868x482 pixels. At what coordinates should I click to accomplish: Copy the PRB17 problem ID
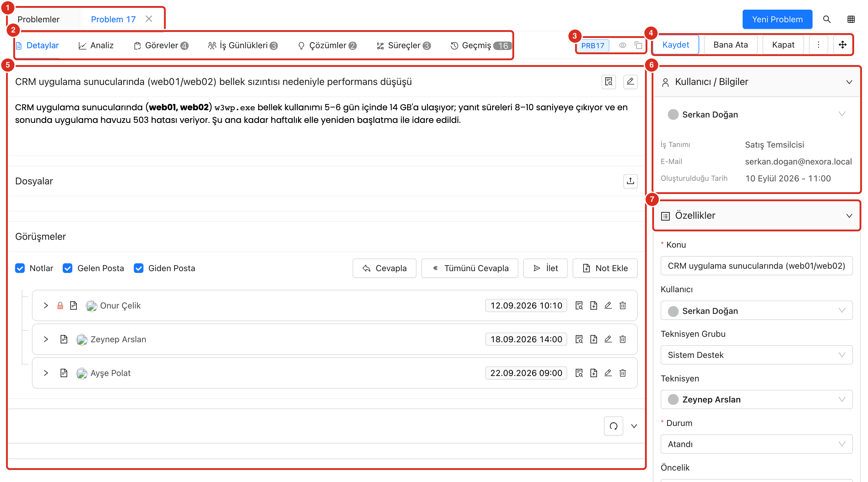click(638, 45)
